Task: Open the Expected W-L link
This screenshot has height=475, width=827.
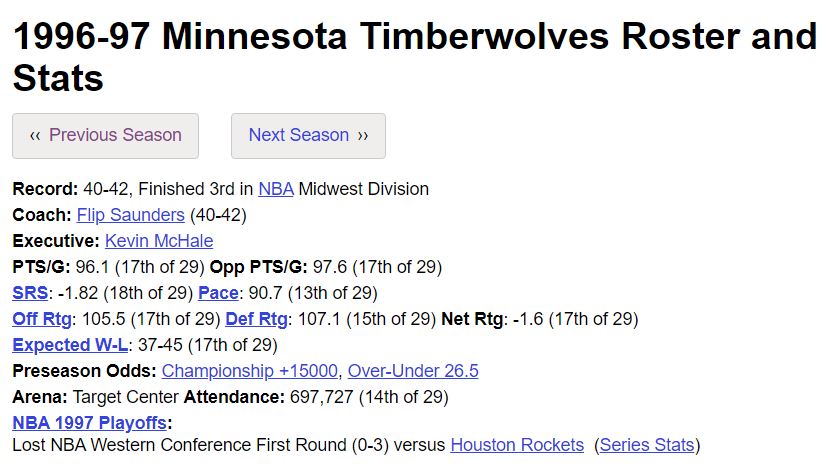Action: [x=70, y=345]
